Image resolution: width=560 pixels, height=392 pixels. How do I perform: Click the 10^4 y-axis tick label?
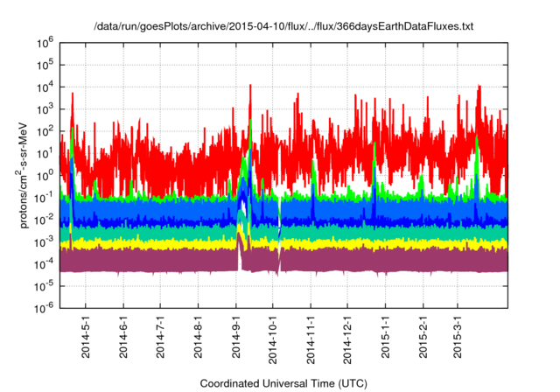click(45, 87)
